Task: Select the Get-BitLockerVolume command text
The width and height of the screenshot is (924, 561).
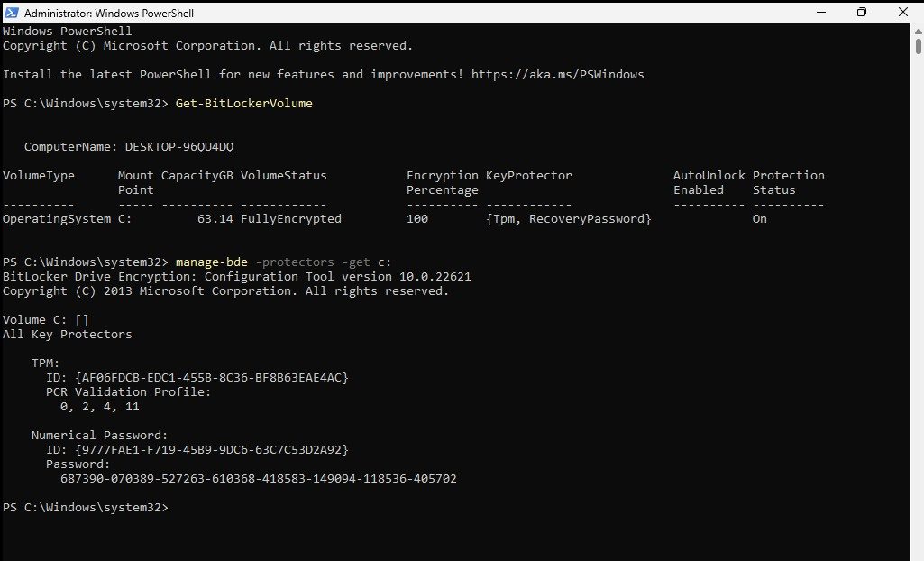Action: [243, 103]
